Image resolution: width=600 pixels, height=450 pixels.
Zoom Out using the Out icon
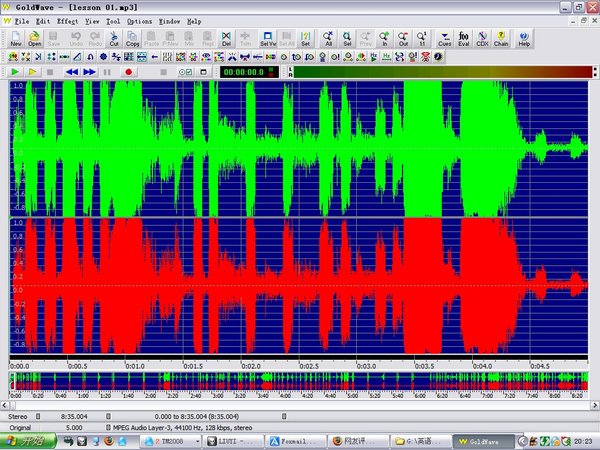(403, 39)
